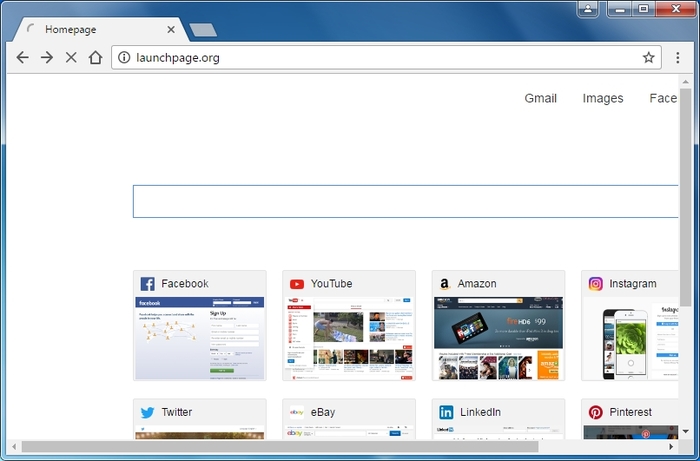Click the Pinterest logo icon

pos(596,412)
